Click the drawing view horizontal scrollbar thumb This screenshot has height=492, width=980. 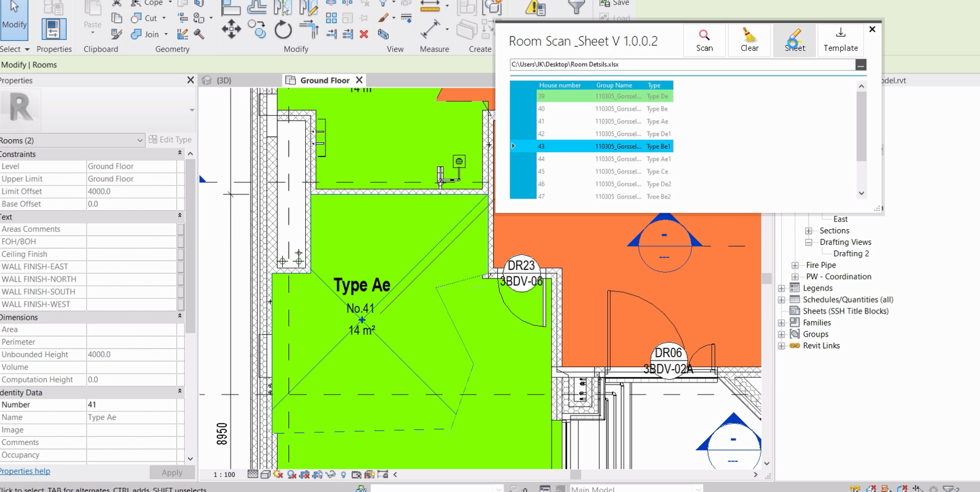(x=575, y=475)
